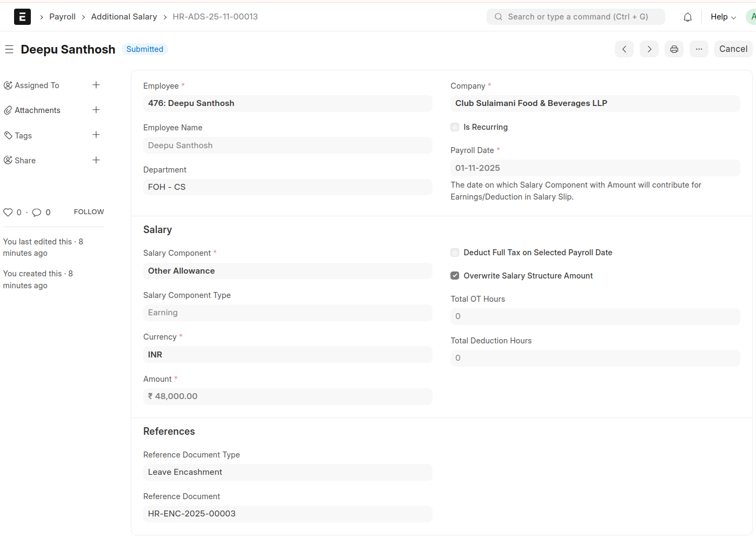Viewport: 756px width, 537px height.
Task: Add an assignee with plus icon
Action: pyautogui.click(x=96, y=85)
